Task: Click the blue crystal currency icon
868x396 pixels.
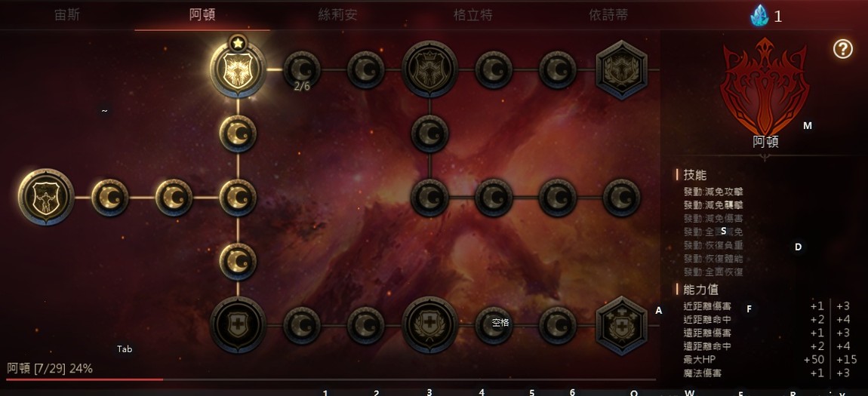Action: [759, 16]
